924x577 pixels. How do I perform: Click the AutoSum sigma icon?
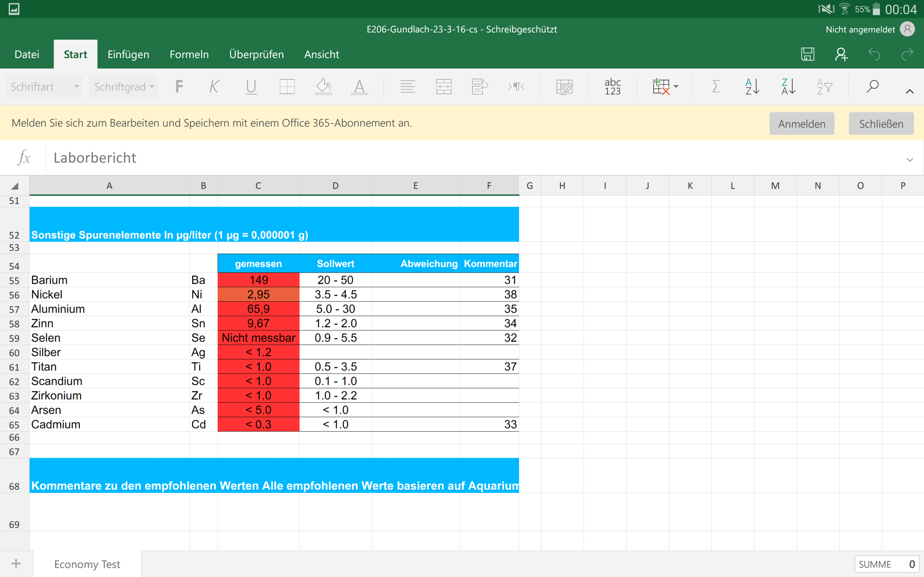716,87
